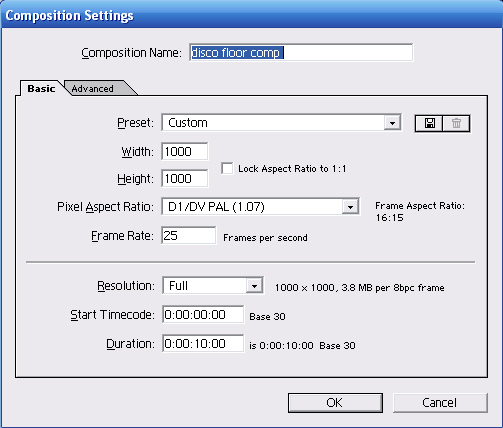The width and height of the screenshot is (503, 428).
Task: Click the delete preset trash icon
Action: pos(456,123)
